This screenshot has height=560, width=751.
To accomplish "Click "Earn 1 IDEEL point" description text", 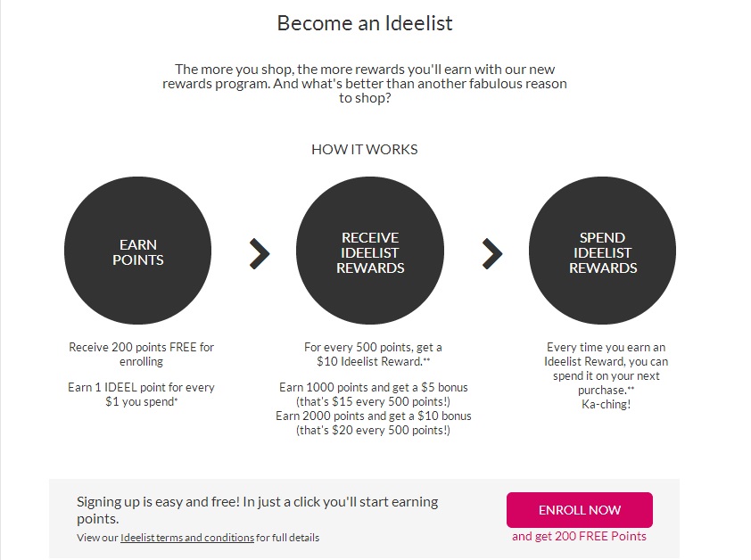I will [x=142, y=394].
